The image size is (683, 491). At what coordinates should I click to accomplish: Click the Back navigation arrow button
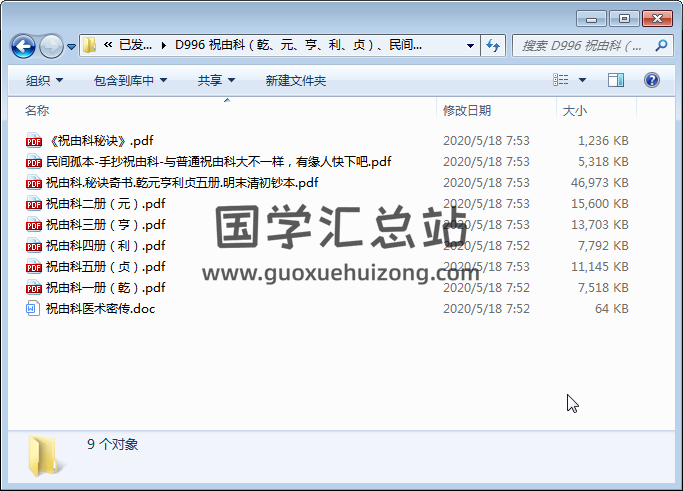click(x=24, y=46)
